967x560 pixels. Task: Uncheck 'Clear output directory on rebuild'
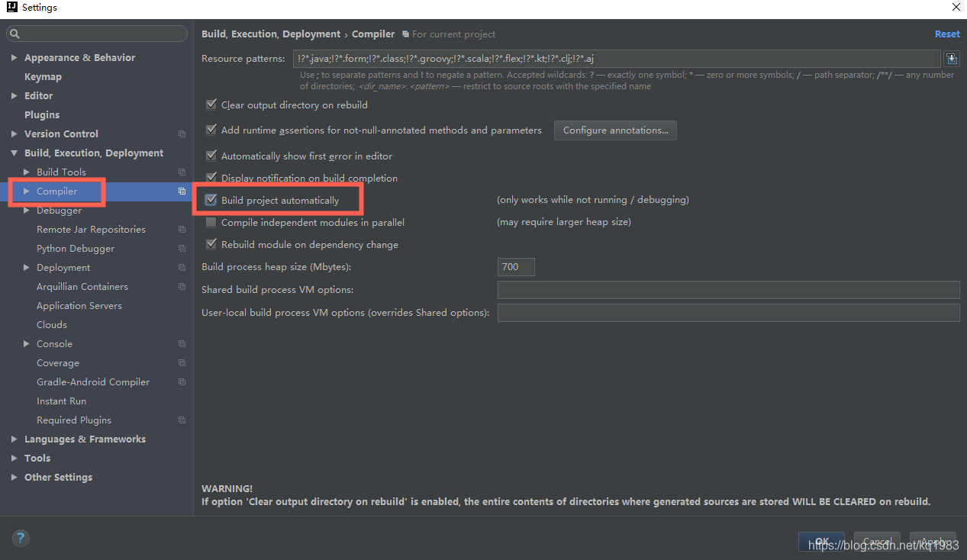point(211,105)
